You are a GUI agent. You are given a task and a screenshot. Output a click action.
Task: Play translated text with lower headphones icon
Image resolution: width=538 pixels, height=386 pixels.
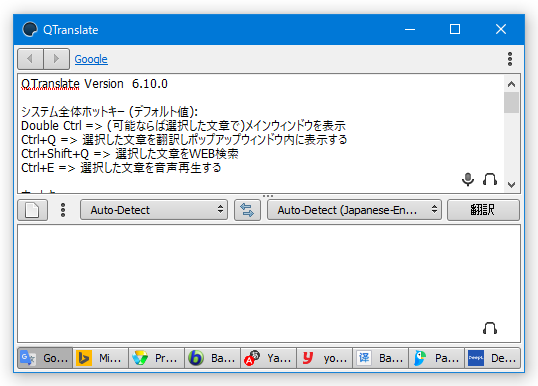[490, 328]
